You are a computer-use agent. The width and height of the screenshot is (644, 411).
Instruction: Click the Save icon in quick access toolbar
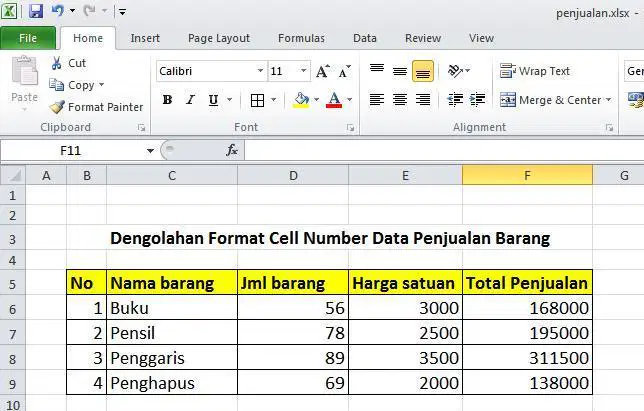pos(36,11)
